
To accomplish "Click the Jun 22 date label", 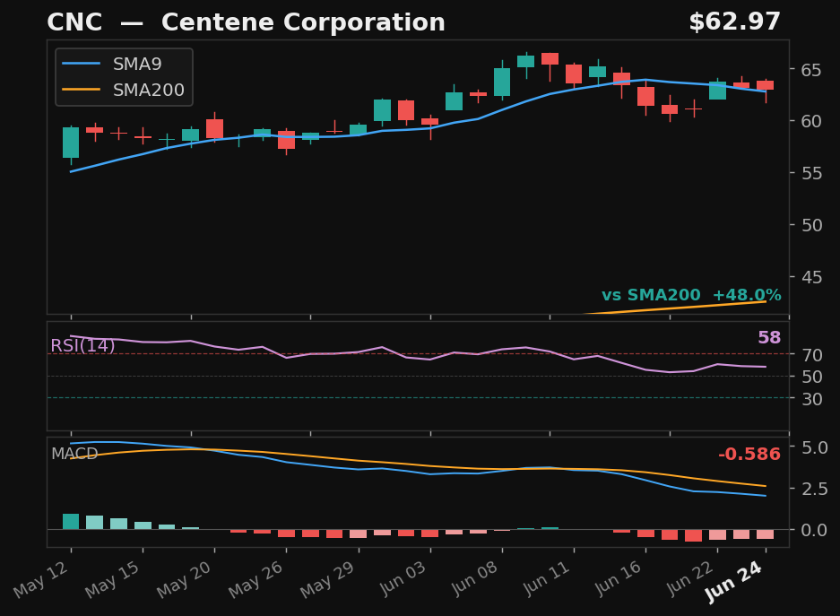I will 690,579.
